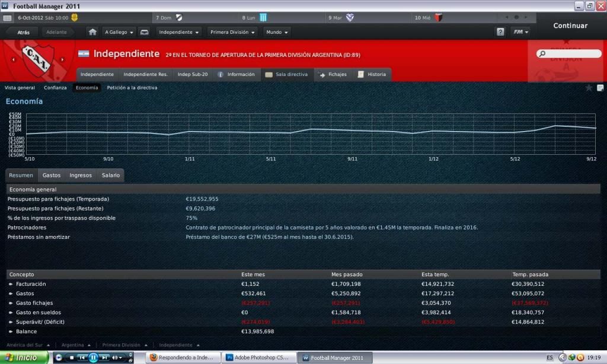Switch to the Indep Sub-20 tab
Screen dimensions: 607x364
193,74
